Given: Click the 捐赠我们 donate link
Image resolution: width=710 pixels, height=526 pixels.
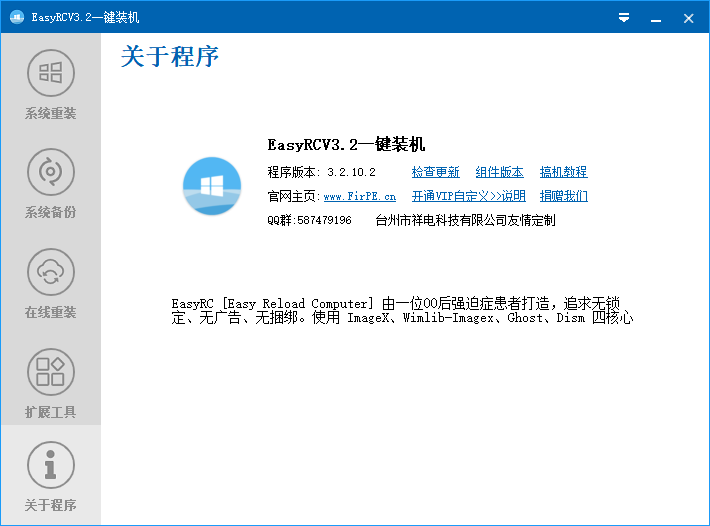Looking at the screenshot, I should 563,196.
